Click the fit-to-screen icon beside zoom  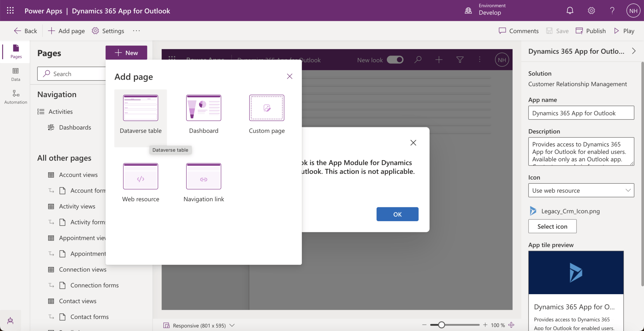coord(511,325)
